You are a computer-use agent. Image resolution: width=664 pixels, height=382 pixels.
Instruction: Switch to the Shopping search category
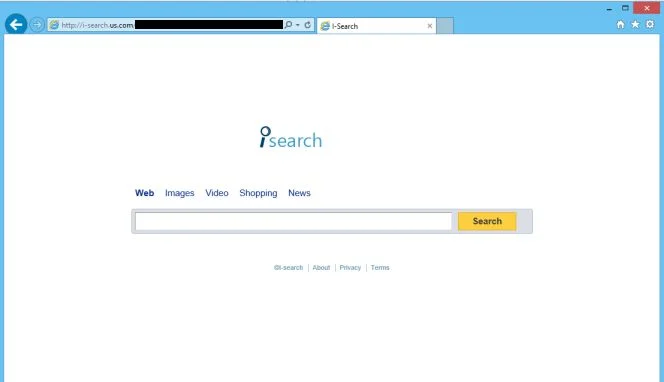coord(258,193)
